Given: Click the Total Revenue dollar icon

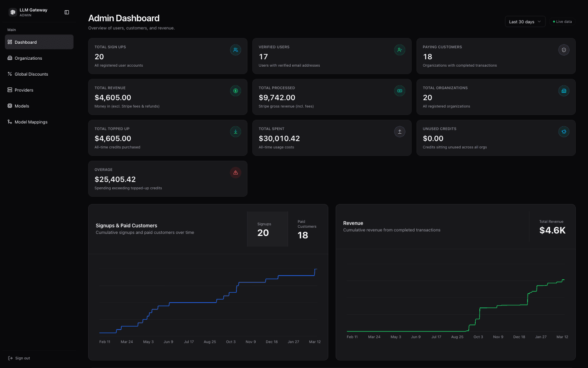Looking at the screenshot, I should (236, 91).
